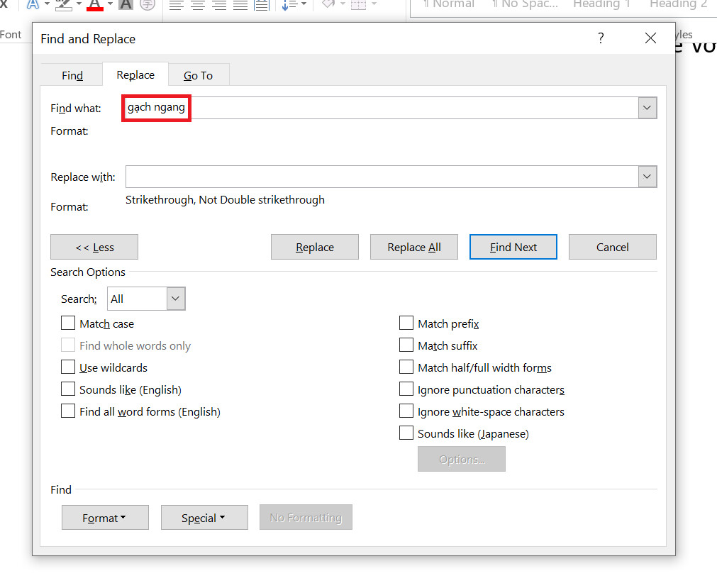The height and width of the screenshot is (588, 717).
Task: Switch to the Find tab
Action: coord(72,75)
